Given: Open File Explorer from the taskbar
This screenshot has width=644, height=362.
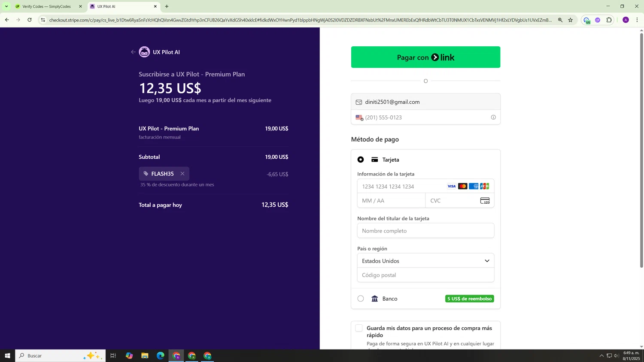Looking at the screenshot, I should [x=145, y=356].
